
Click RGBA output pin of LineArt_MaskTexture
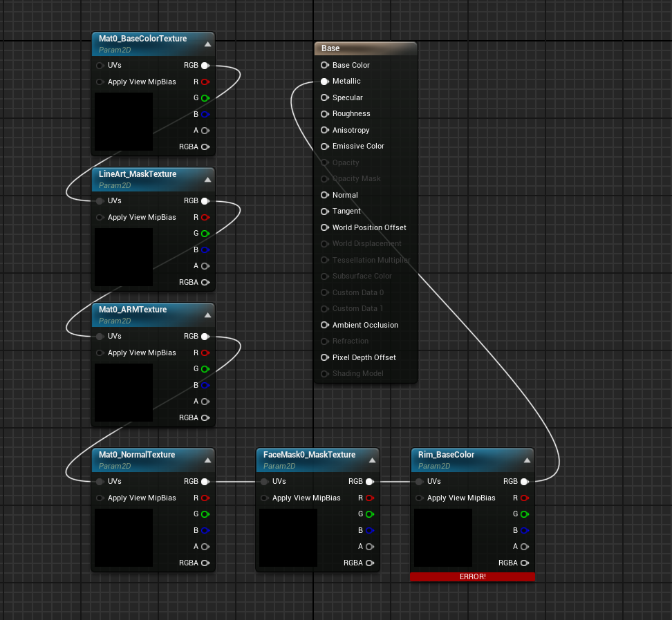(205, 283)
